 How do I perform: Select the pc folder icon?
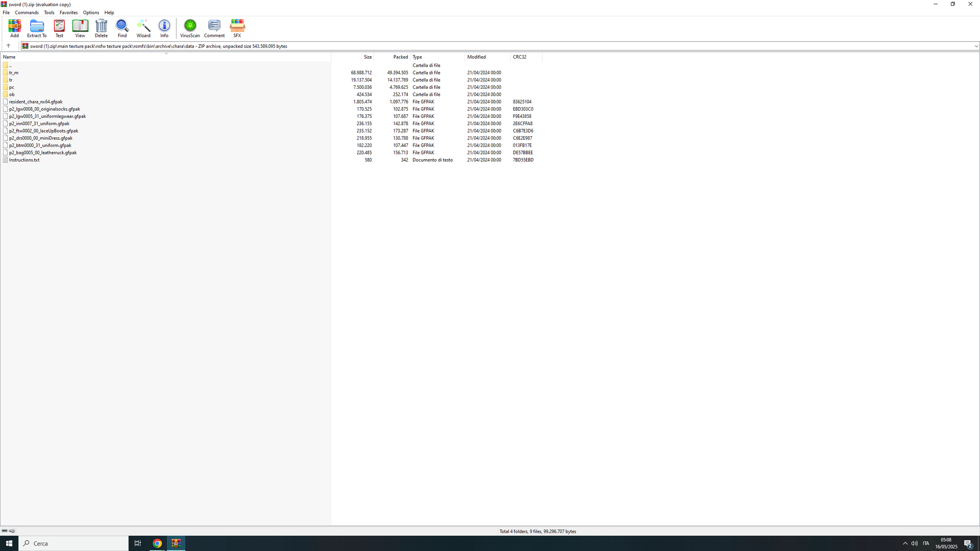[5, 87]
